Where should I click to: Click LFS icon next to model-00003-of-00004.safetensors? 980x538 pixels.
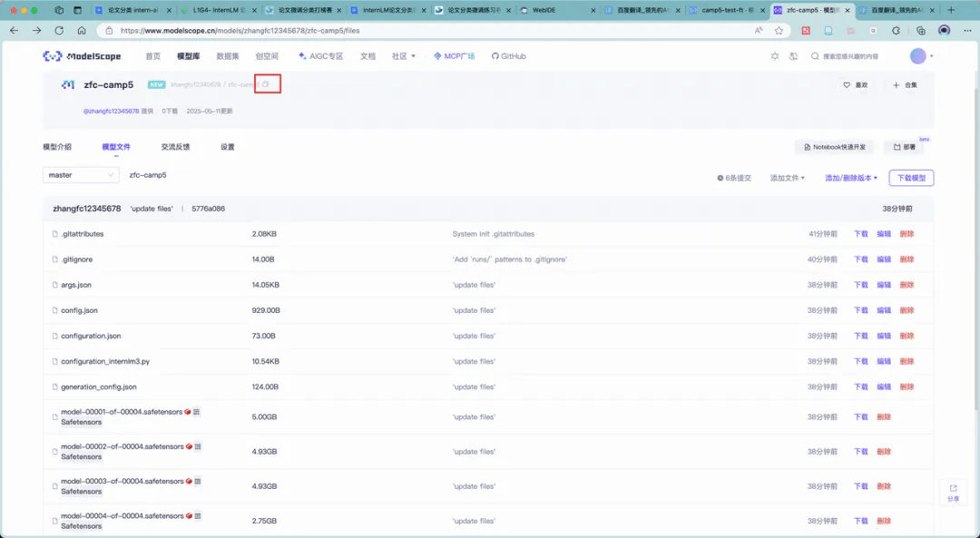click(x=189, y=481)
